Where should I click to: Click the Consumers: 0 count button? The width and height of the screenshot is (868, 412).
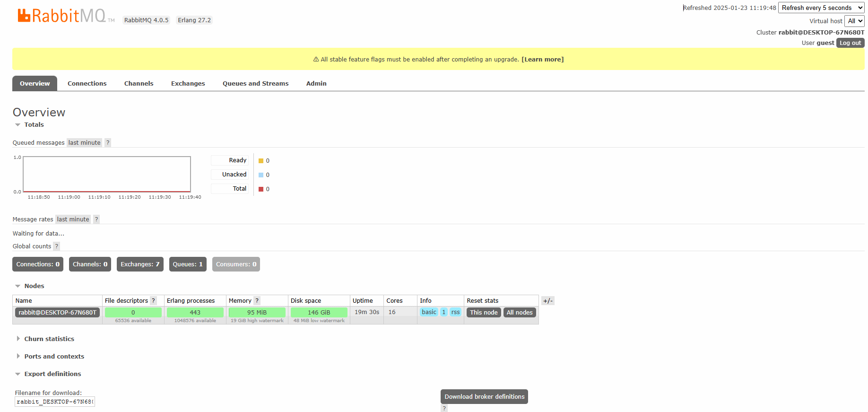(x=236, y=264)
